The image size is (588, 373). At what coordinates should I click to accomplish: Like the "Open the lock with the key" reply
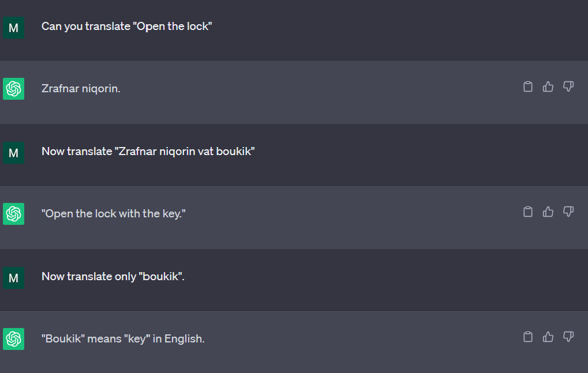point(548,212)
